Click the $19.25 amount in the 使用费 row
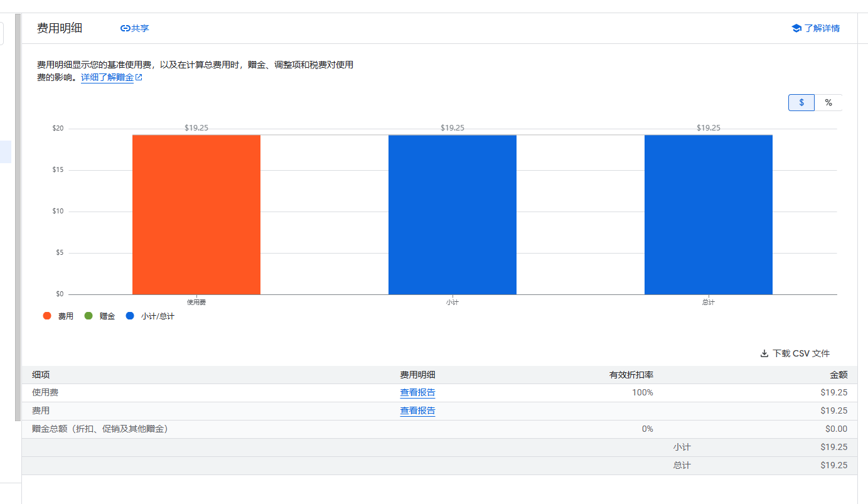This screenshot has width=868, height=504. (x=834, y=392)
